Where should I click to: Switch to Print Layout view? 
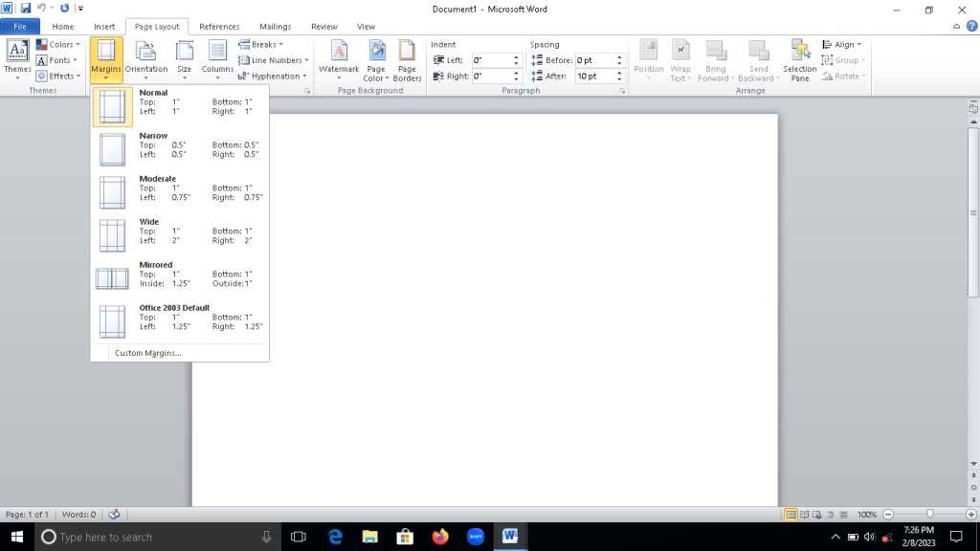791,514
